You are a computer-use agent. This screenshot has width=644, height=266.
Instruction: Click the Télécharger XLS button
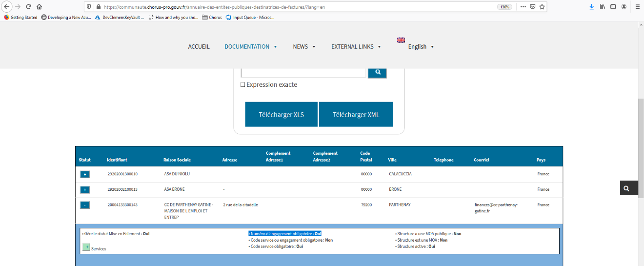(x=281, y=115)
